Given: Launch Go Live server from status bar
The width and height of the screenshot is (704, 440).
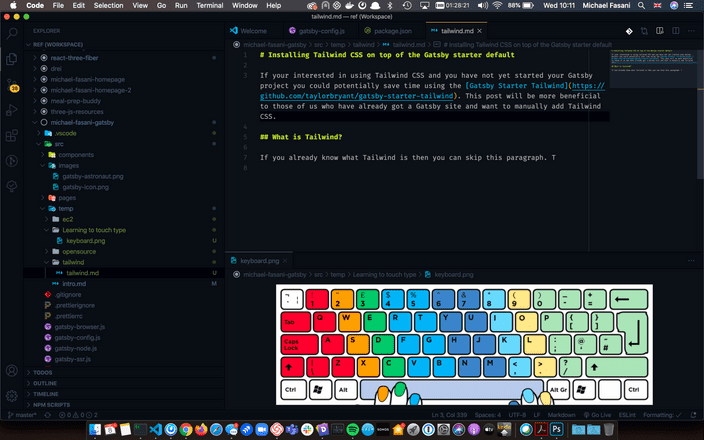Looking at the screenshot, I should pos(597,415).
